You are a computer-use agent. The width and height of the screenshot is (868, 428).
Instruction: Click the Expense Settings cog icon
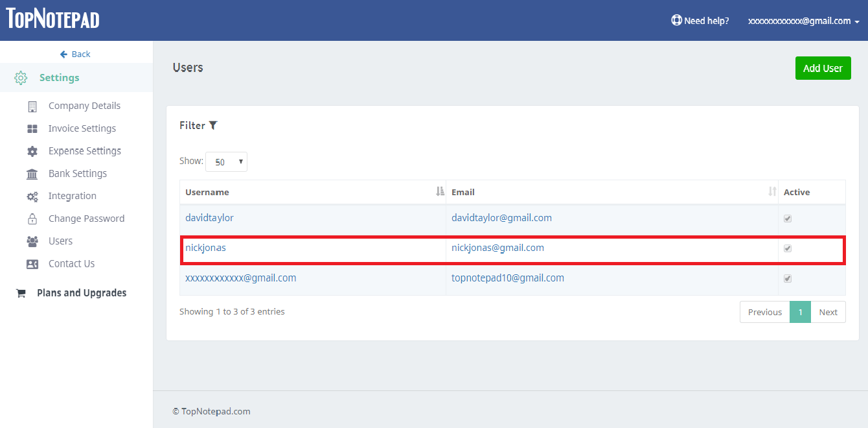click(x=32, y=151)
